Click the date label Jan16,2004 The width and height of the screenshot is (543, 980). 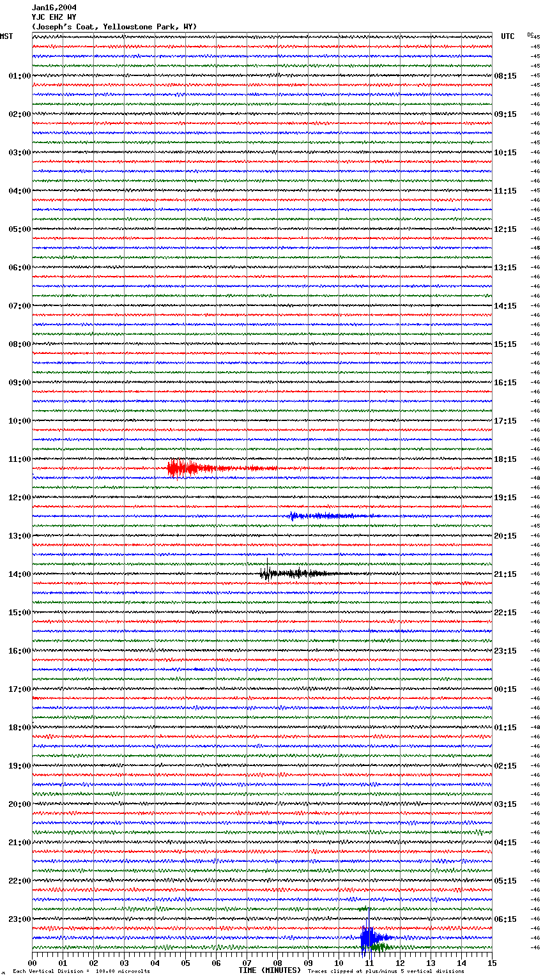tap(54, 8)
